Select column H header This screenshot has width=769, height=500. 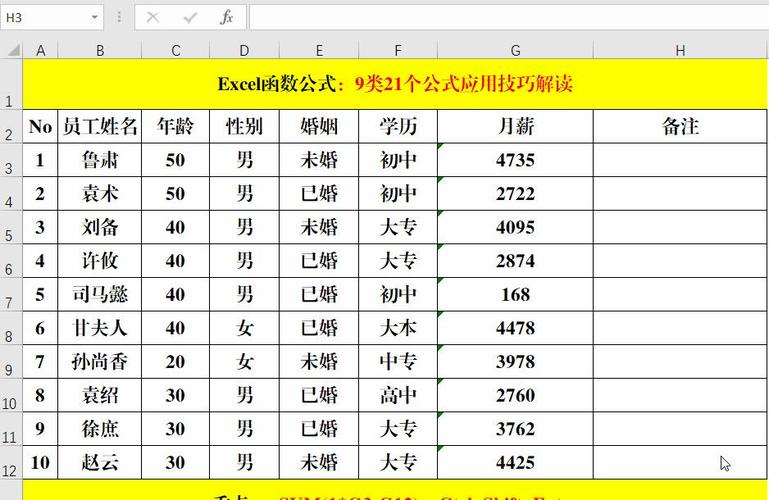680,50
